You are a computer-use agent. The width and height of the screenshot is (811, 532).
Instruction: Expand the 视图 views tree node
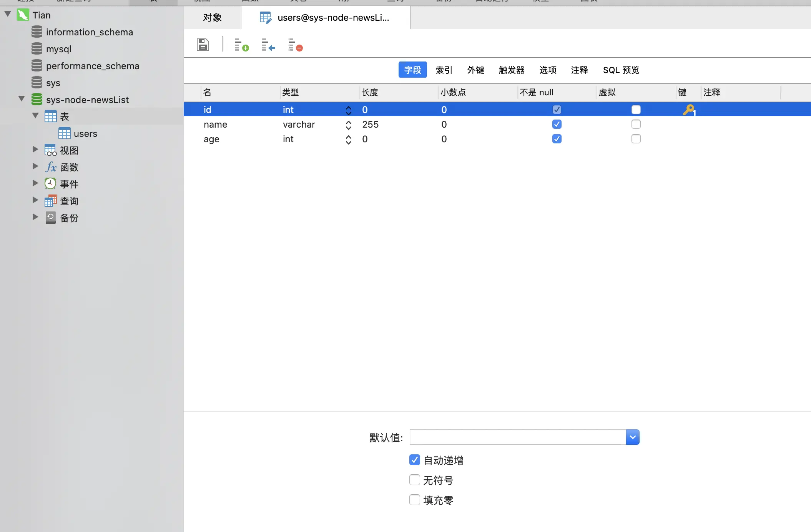[35, 150]
